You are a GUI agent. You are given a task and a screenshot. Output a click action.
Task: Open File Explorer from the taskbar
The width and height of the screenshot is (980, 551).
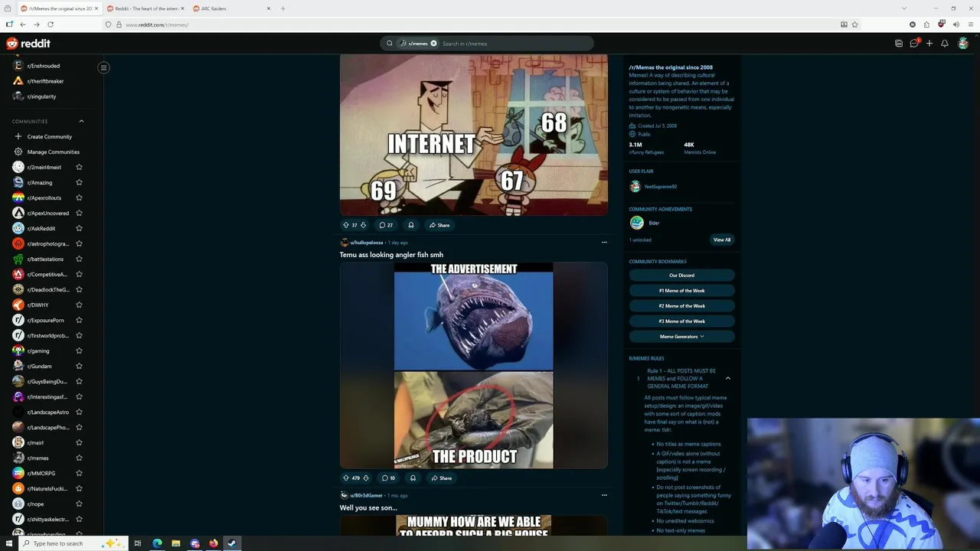pyautogui.click(x=176, y=543)
